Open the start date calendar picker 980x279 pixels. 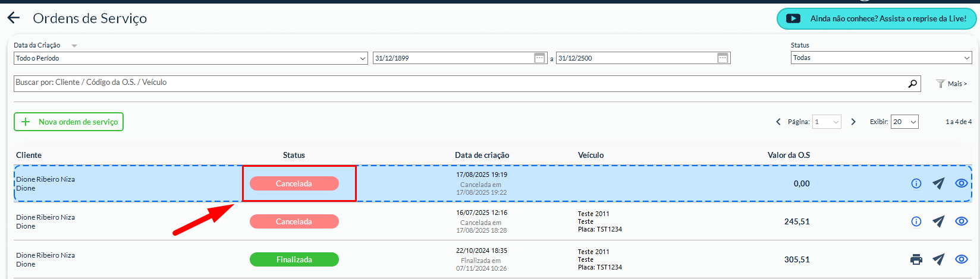point(539,58)
